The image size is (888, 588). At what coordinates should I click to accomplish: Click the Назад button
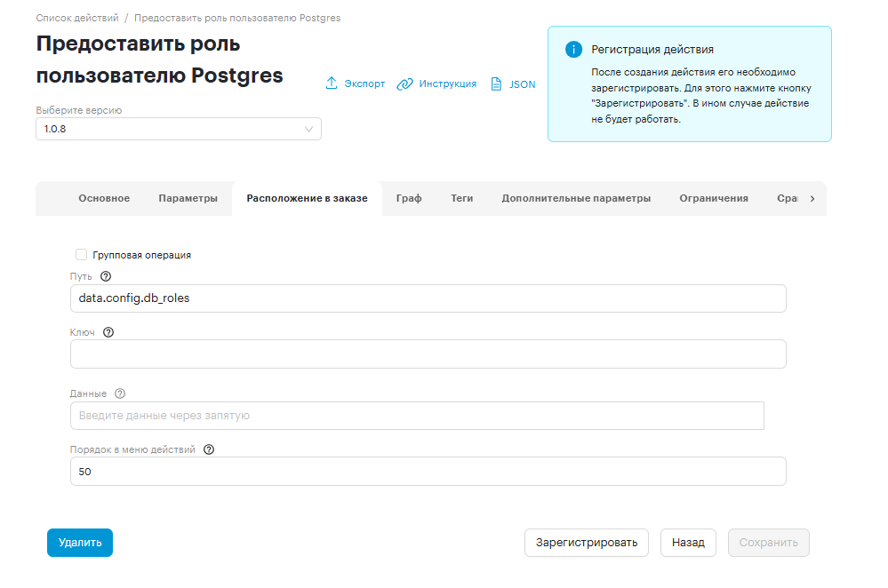tap(688, 542)
